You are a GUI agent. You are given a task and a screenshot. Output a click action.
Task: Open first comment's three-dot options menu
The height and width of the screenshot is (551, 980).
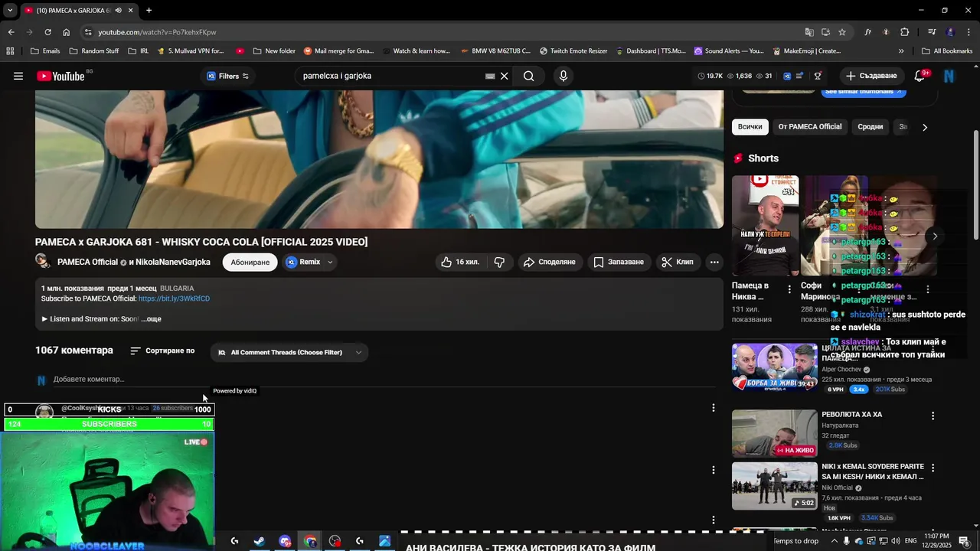[714, 408]
